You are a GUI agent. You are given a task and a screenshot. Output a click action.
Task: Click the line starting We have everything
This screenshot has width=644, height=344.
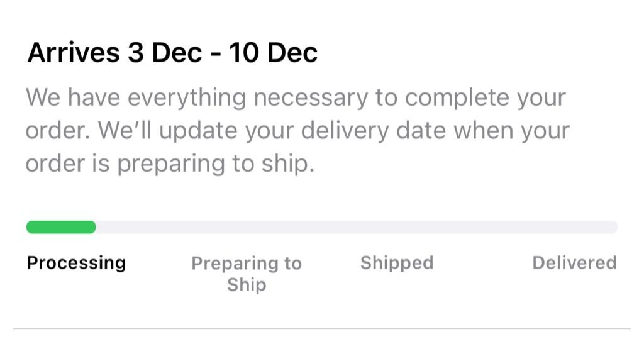click(x=296, y=98)
